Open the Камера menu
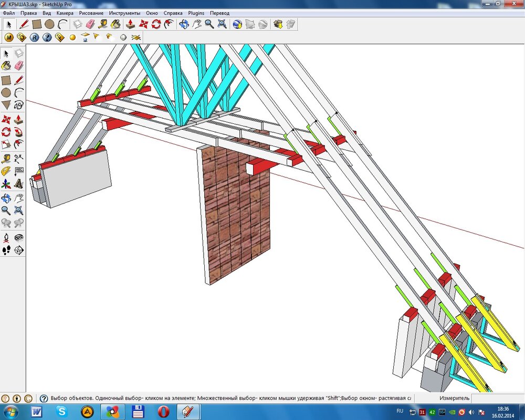 [65, 13]
